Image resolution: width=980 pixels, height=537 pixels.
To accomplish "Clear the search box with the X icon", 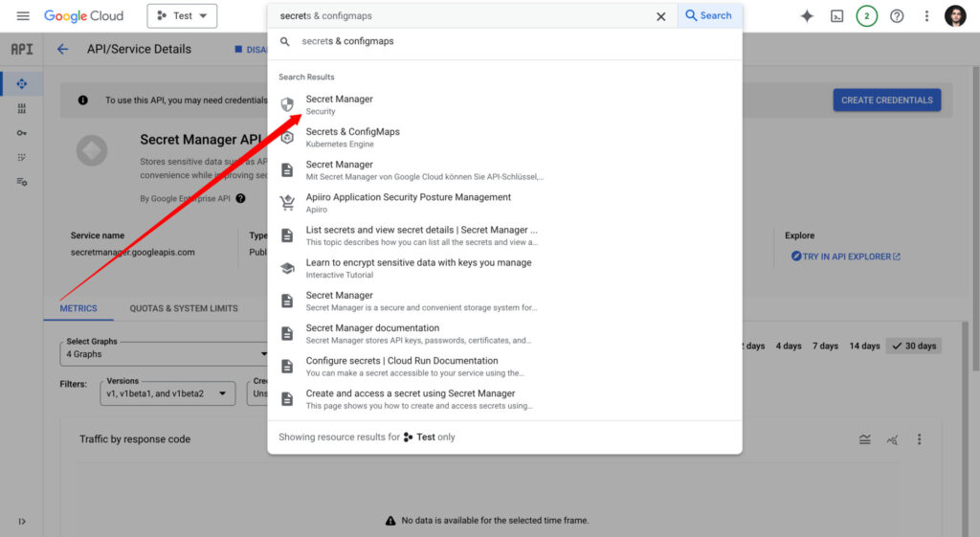I will [x=660, y=16].
